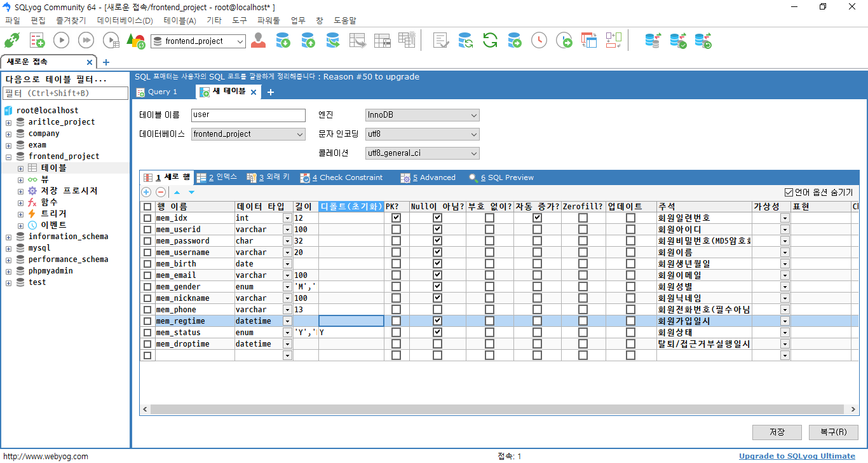Add new connection tab with plus
The width and height of the screenshot is (868, 463).
(105, 62)
